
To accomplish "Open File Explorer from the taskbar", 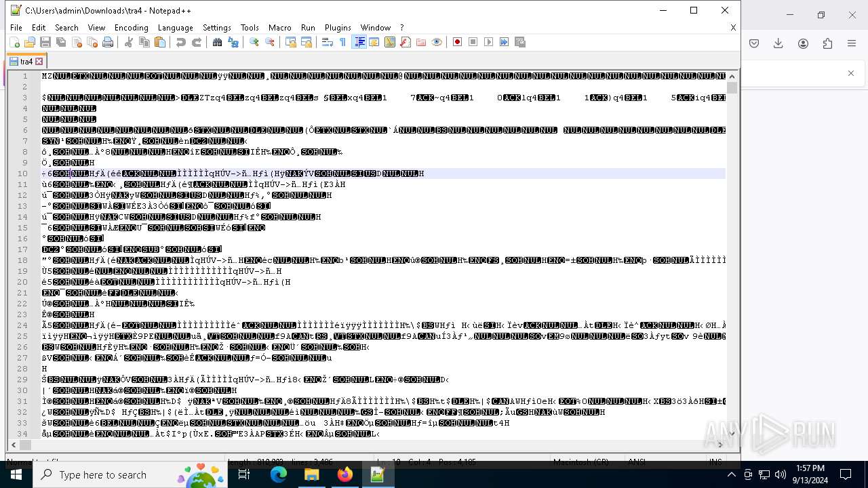I will pyautogui.click(x=312, y=474).
